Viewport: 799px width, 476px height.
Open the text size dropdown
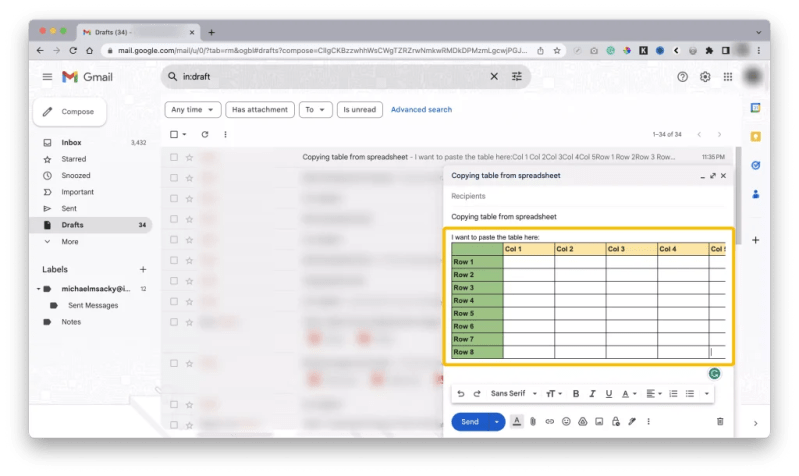pos(553,394)
